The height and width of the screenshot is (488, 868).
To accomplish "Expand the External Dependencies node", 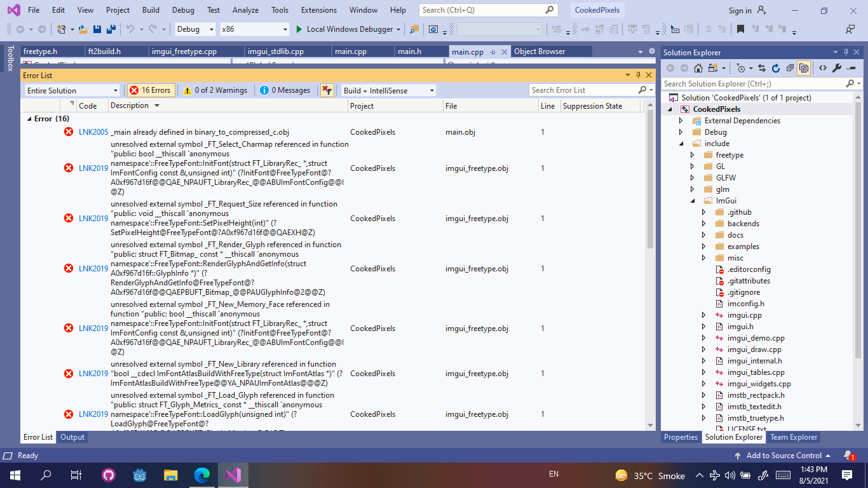I will (680, 120).
